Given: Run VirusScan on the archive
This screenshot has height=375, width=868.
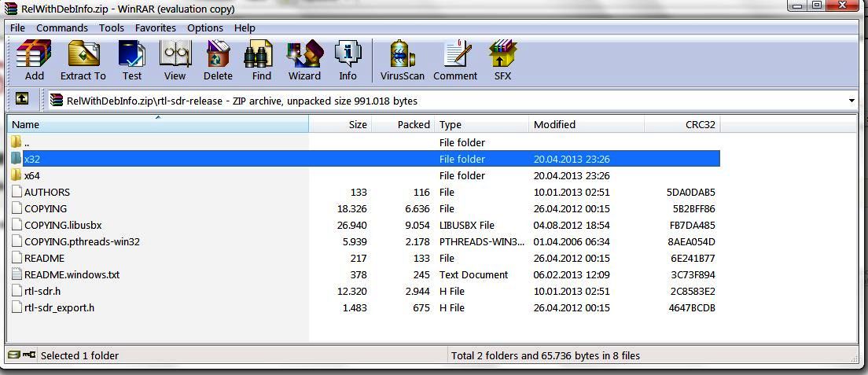Looking at the screenshot, I should pyautogui.click(x=402, y=53).
